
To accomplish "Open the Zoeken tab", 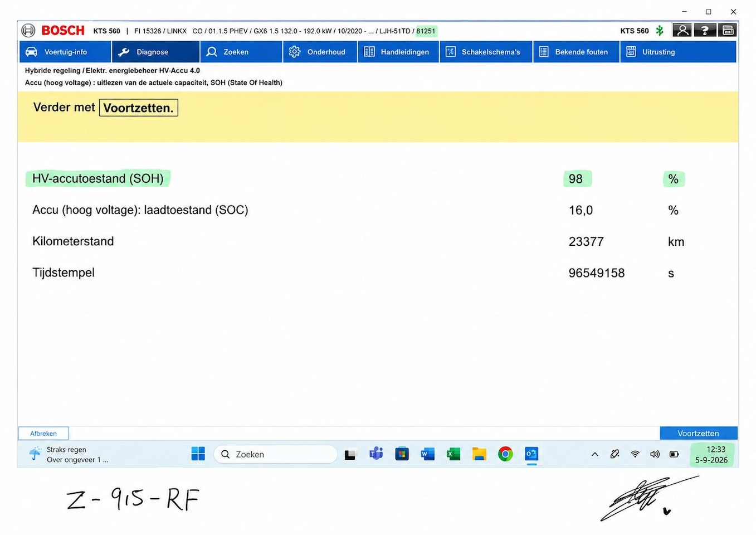I will click(x=241, y=52).
